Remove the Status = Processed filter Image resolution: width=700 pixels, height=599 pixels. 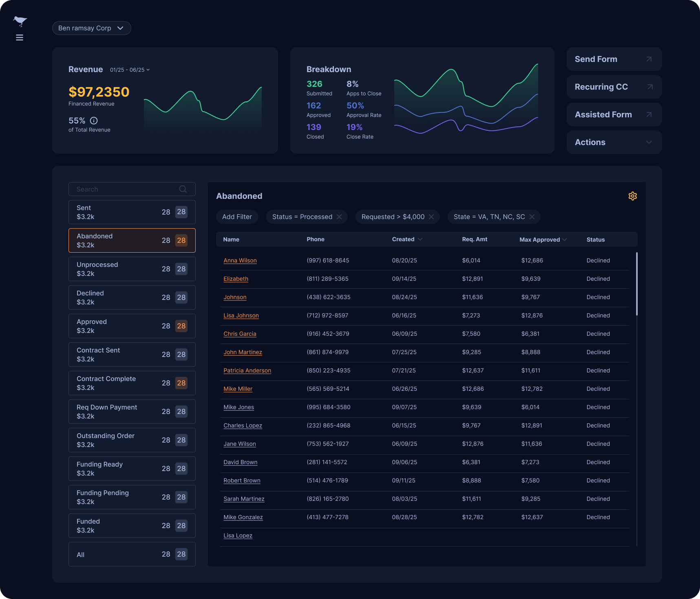pos(339,217)
